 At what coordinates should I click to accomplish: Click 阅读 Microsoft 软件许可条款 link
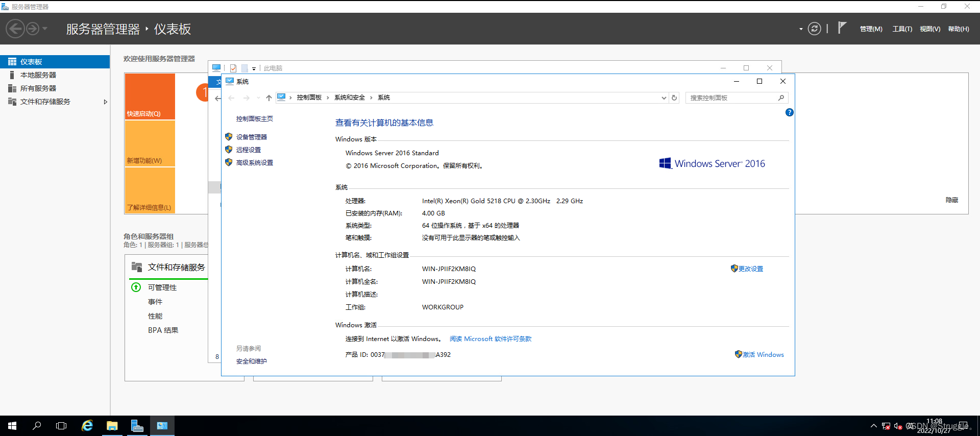[490, 339]
